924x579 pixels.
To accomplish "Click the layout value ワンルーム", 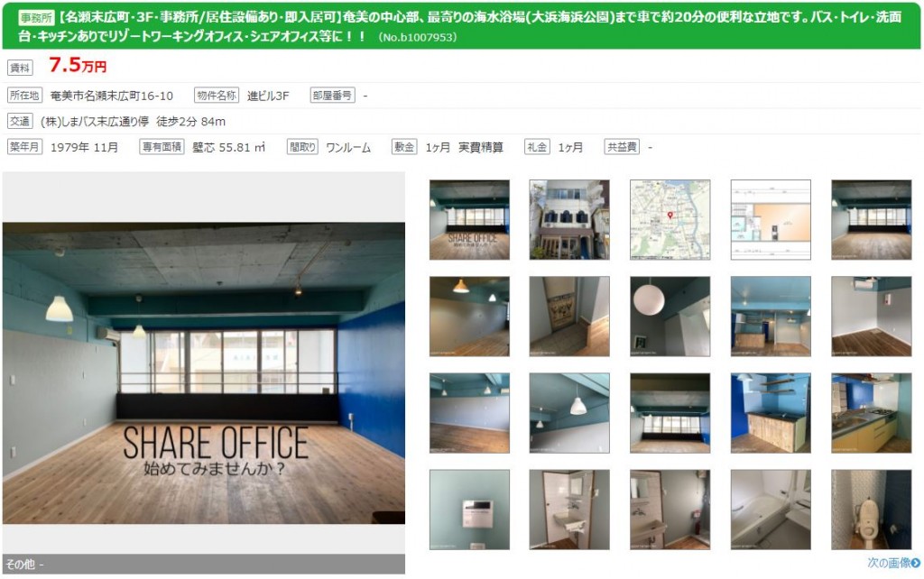I will click(348, 148).
